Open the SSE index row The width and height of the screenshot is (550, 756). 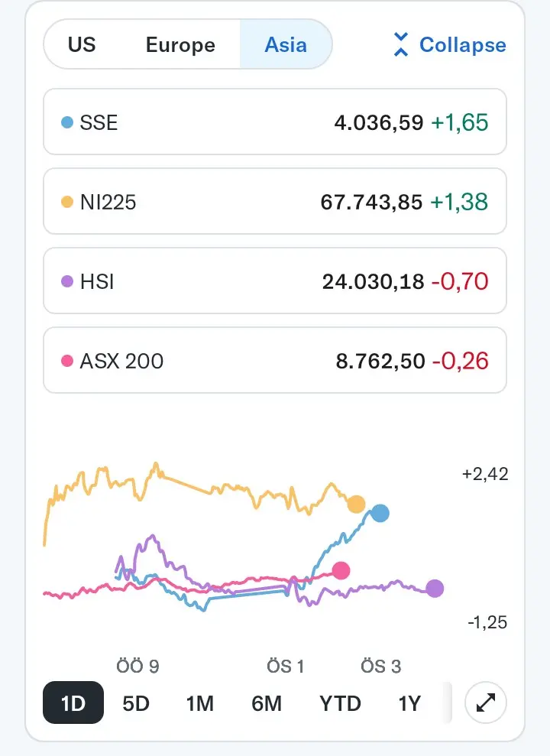pos(275,122)
